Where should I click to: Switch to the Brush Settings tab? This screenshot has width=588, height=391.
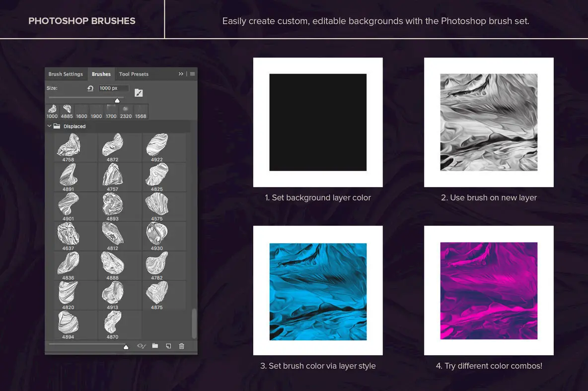click(x=66, y=74)
